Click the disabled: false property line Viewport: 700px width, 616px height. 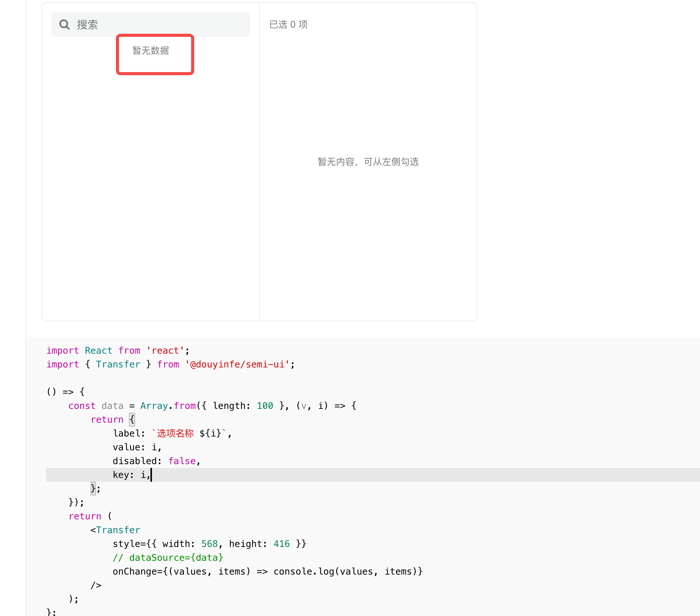point(155,461)
